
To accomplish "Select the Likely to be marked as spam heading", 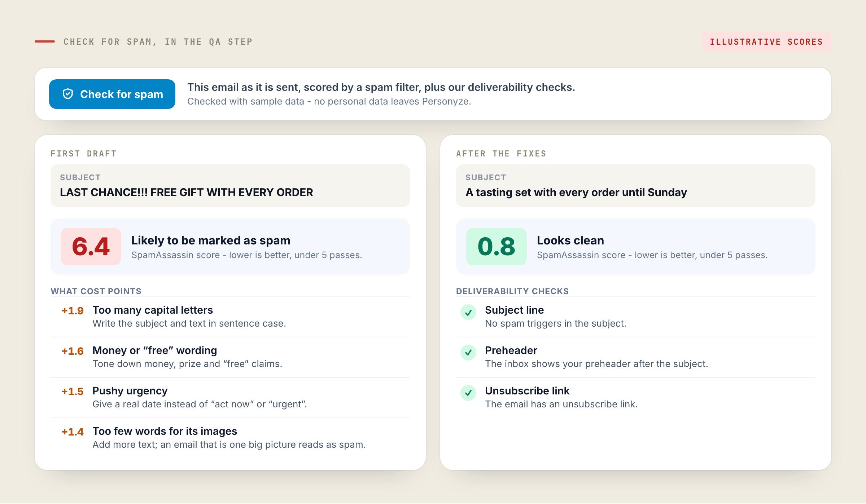I will (211, 240).
